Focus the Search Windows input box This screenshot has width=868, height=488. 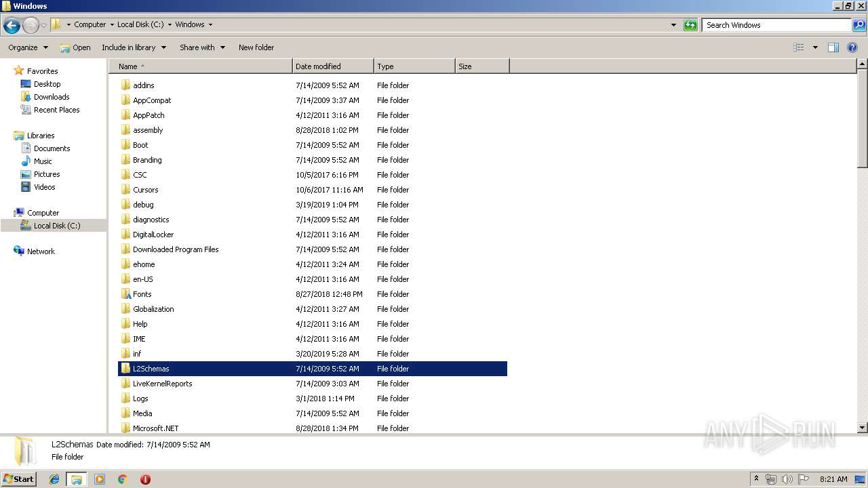[777, 25]
